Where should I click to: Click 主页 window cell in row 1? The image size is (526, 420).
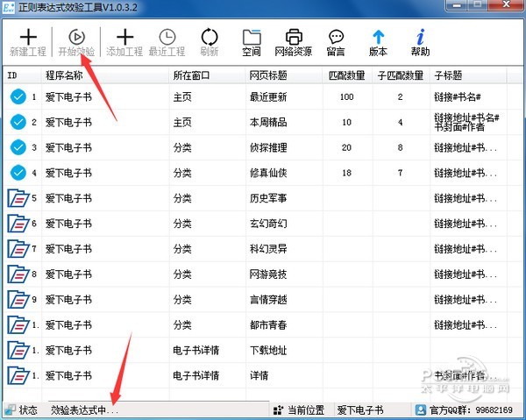(182, 97)
